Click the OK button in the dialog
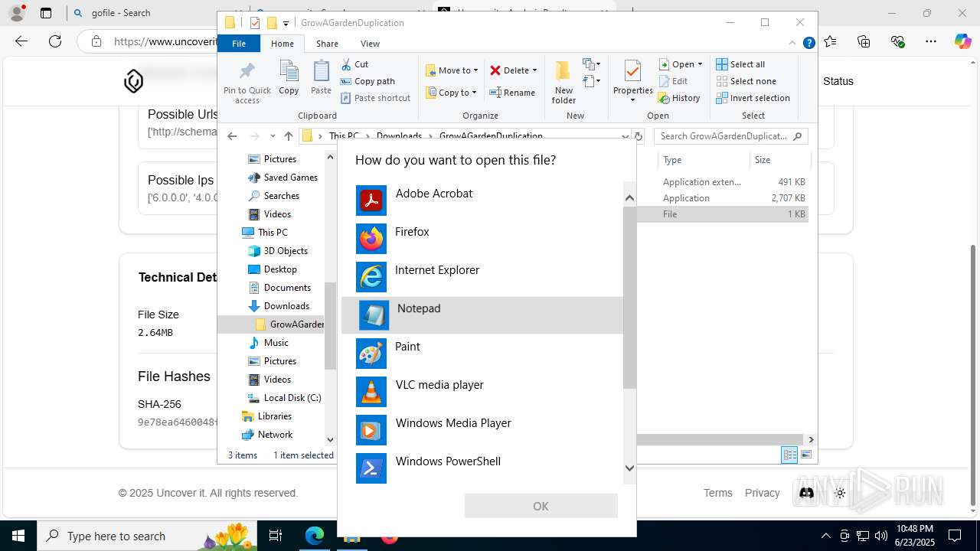This screenshot has height=551, width=980. pyautogui.click(x=541, y=506)
